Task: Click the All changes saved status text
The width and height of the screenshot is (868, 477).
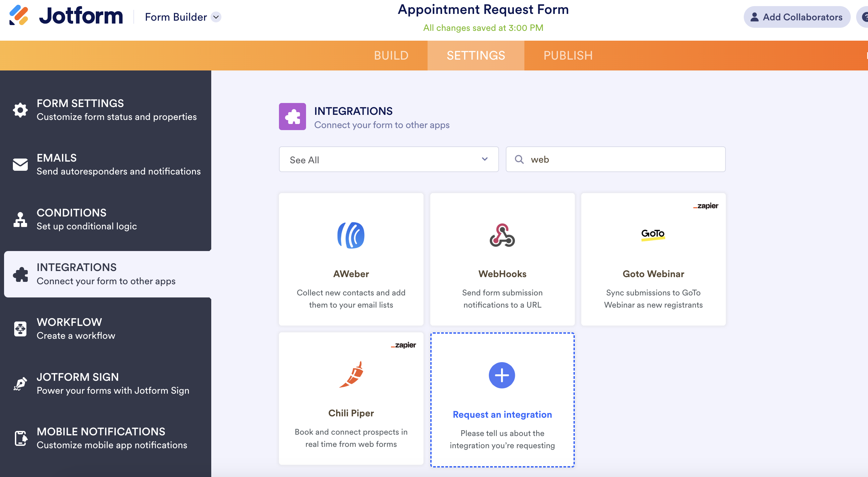Action: (x=483, y=28)
